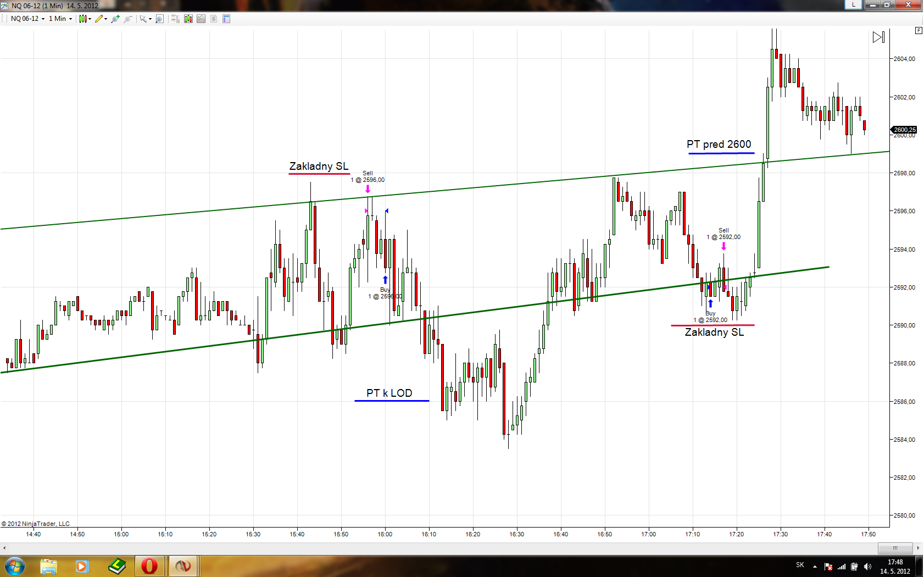Screen dimensions: 924x577
Task: Click the candlestick chart style icon
Action: [82, 19]
